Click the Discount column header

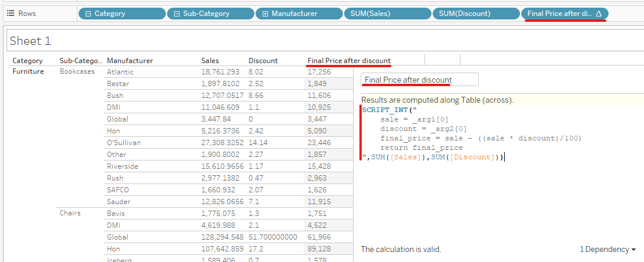263,60
